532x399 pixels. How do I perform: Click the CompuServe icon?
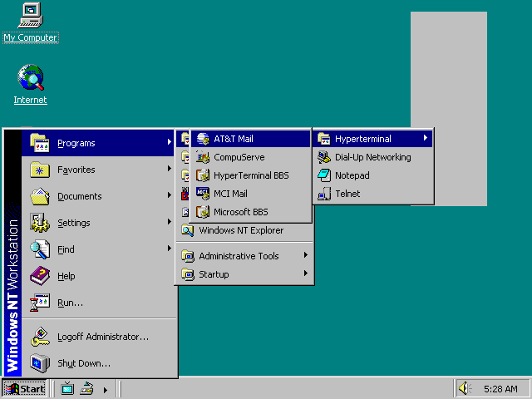(203, 157)
